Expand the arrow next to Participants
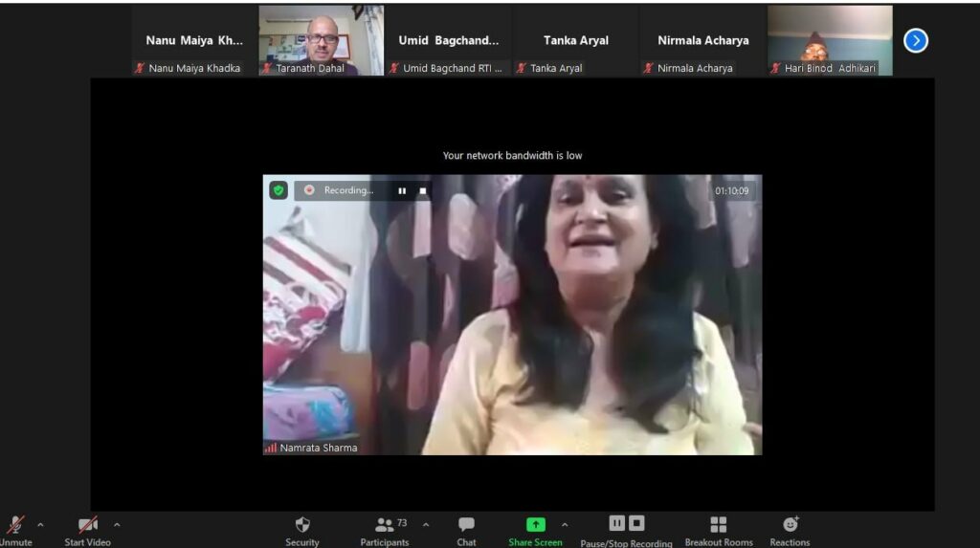The image size is (980, 548). [426, 524]
